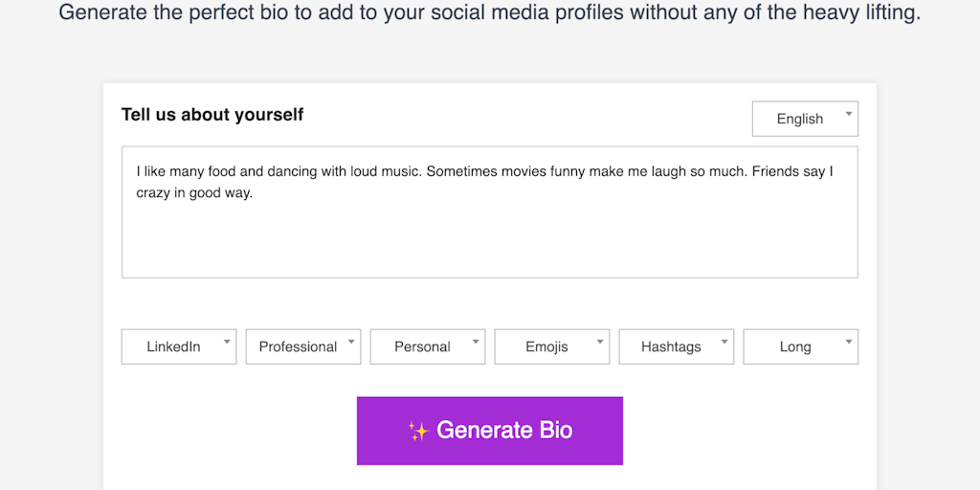Click the arrow on the English language selector
980x490 pixels.
(x=848, y=114)
